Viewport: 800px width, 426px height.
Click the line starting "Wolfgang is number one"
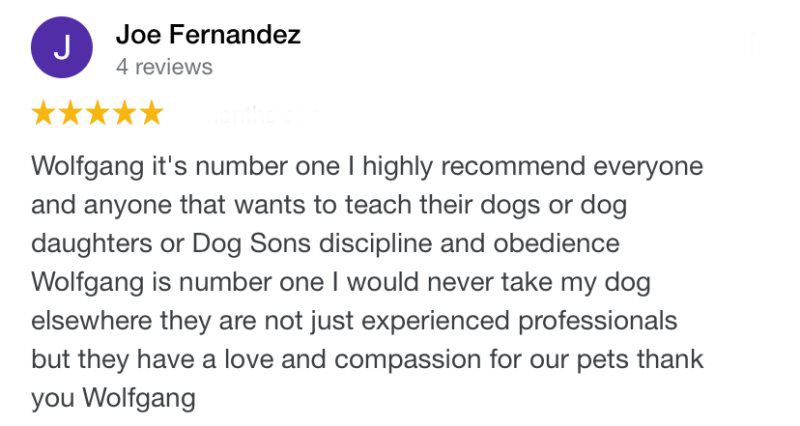[341, 282]
